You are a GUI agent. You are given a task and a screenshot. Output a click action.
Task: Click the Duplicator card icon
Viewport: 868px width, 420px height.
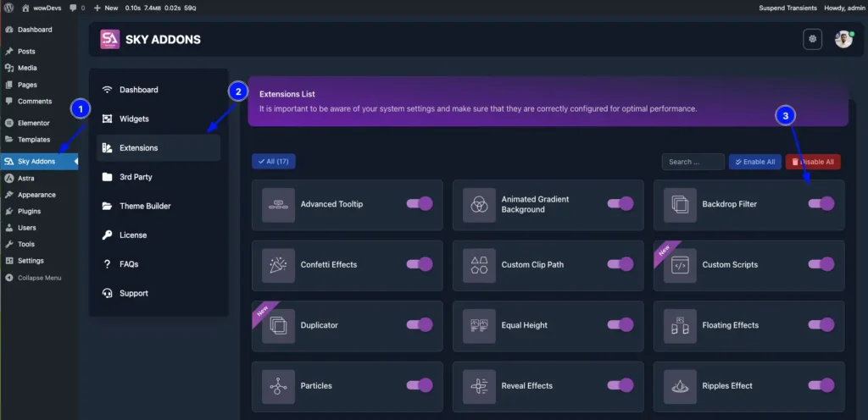(278, 326)
